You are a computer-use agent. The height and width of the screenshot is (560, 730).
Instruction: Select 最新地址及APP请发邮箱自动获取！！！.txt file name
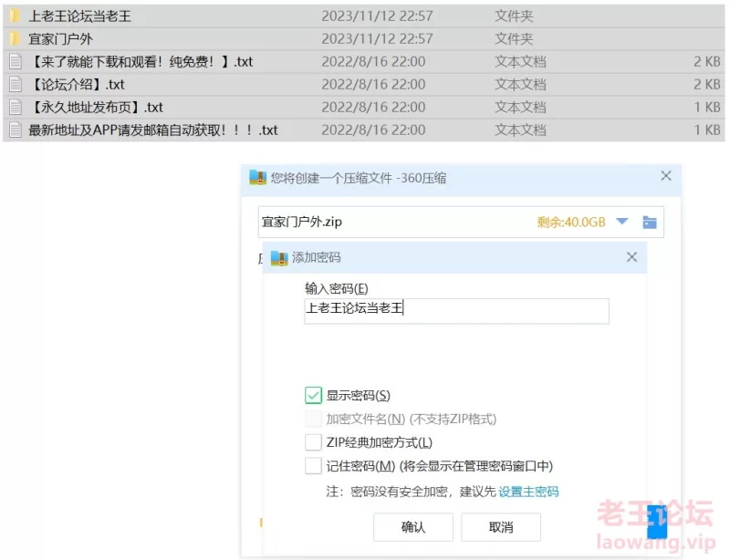[x=153, y=130]
